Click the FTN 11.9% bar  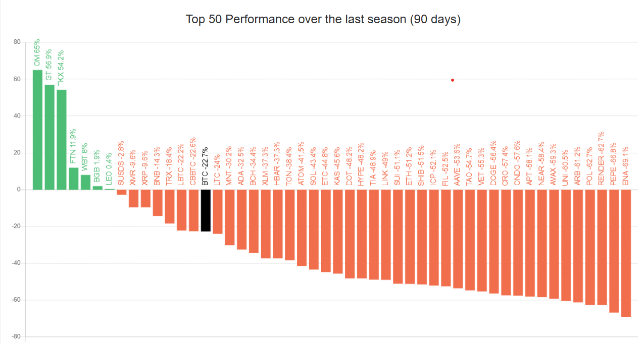coord(74,179)
